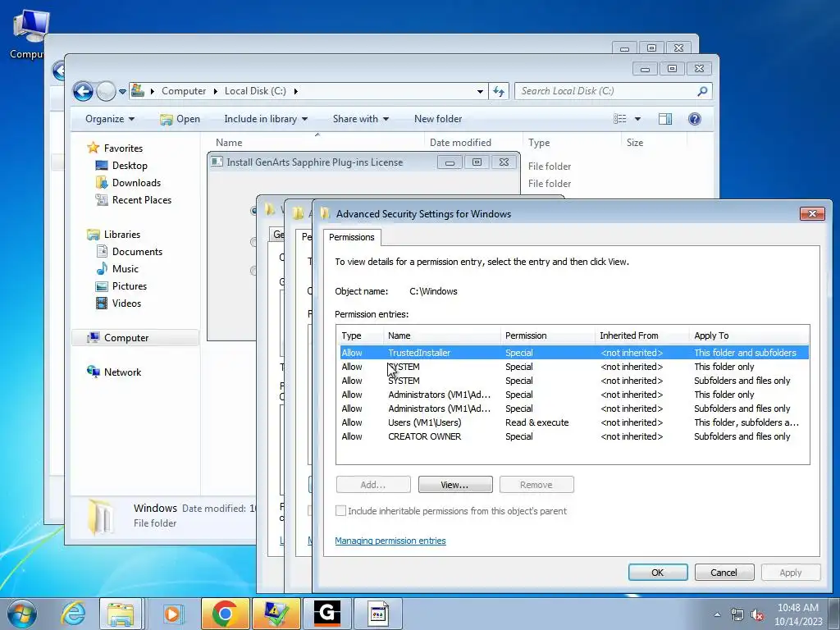The image size is (840, 630).
Task: Select SYSTEM entry applying to This folder only
Action: coord(574,367)
